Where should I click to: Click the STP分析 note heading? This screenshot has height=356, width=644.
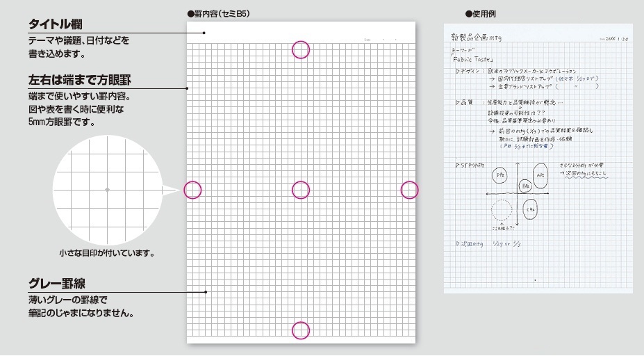[x=470, y=165]
